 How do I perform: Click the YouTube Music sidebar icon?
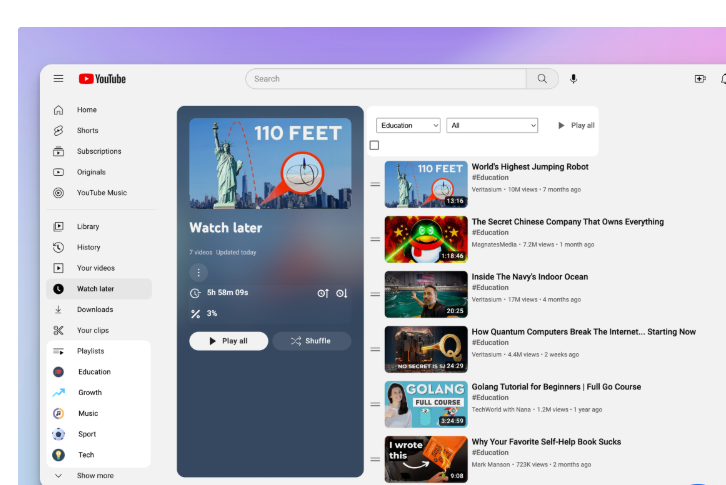coord(58,193)
